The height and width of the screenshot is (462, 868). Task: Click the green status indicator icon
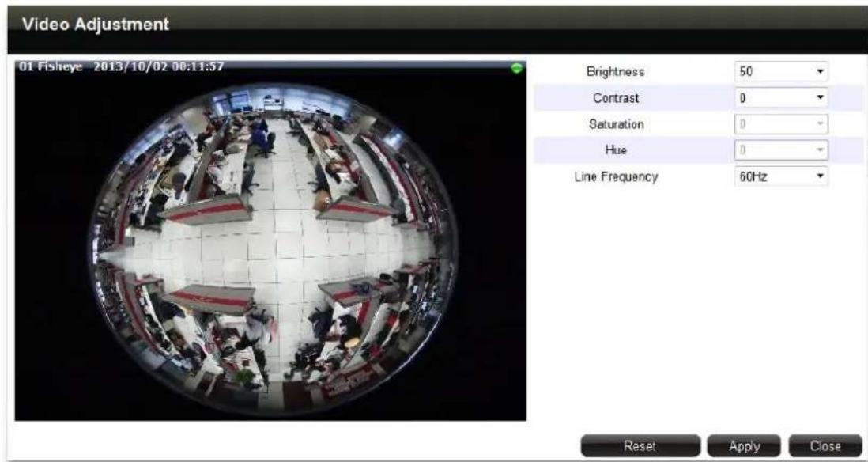(518, 67)
